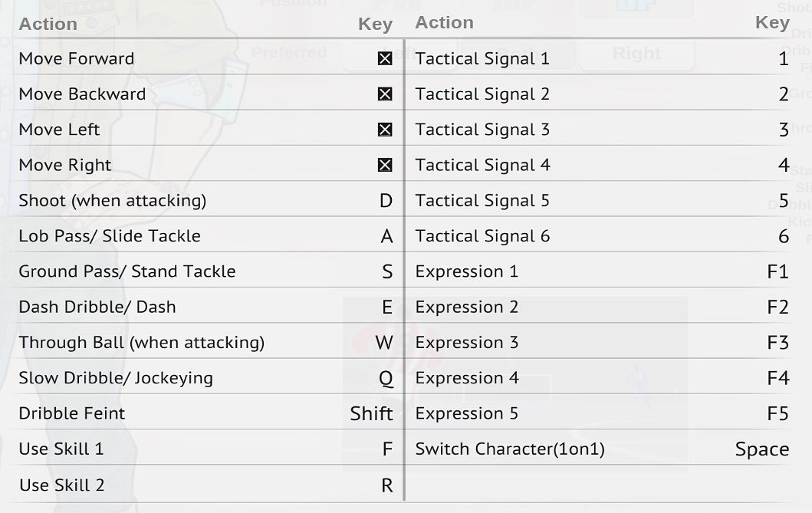Select the F3 key for Expression 3
This screenshot has width=812, height=513.
(x=777, y=343)
